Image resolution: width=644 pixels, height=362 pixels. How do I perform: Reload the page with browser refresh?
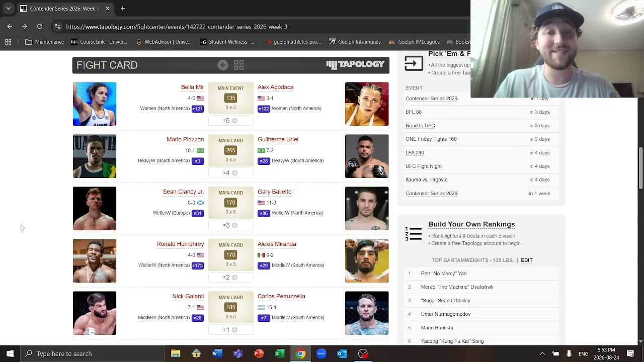coord(40,26)
